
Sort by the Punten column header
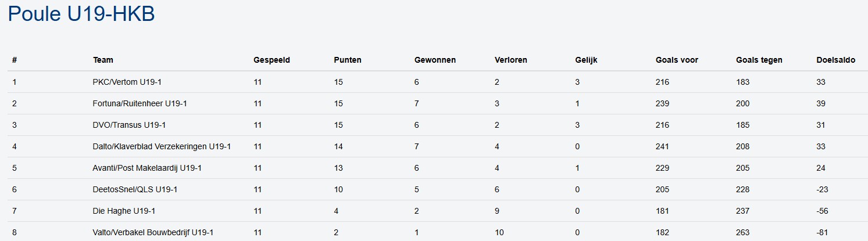347,60
